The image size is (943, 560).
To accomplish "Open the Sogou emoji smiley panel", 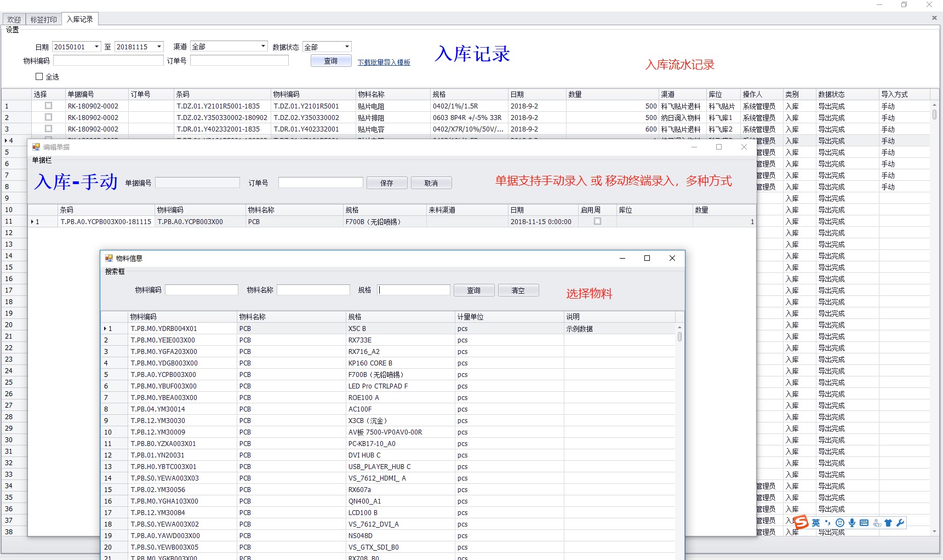I will click(840, 523).
